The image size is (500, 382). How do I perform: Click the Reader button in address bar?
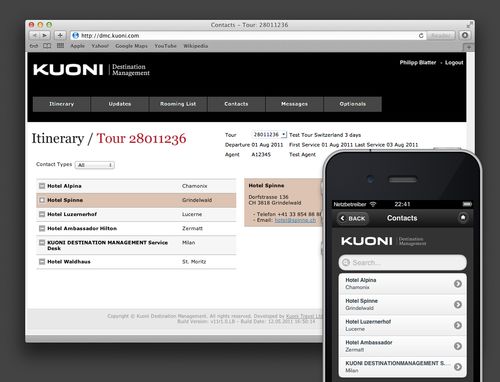click(x=441, y=35)
